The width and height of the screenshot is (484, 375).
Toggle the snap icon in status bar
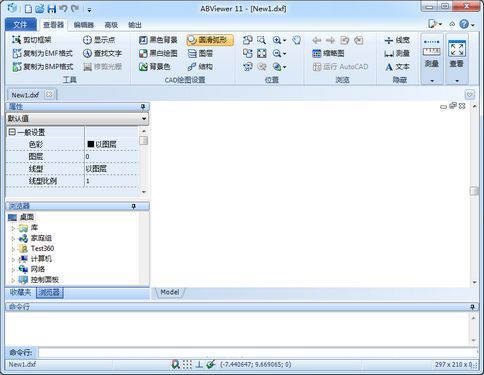(175, 364)
